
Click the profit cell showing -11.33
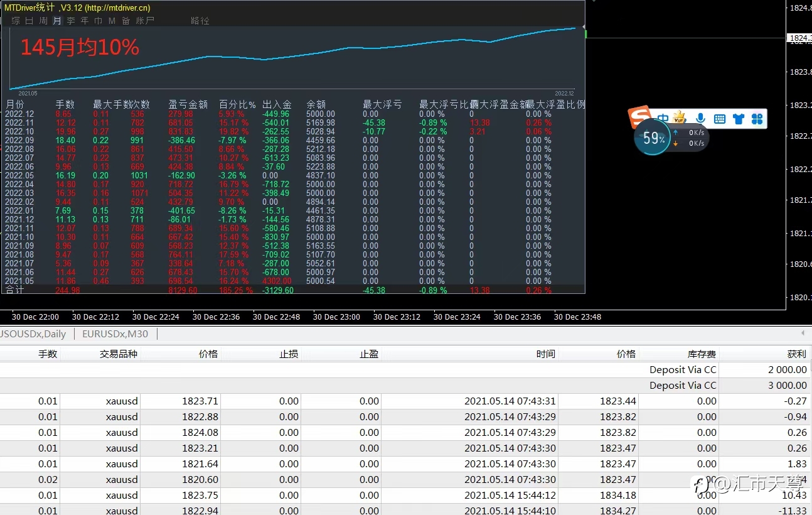click(794, 511)
